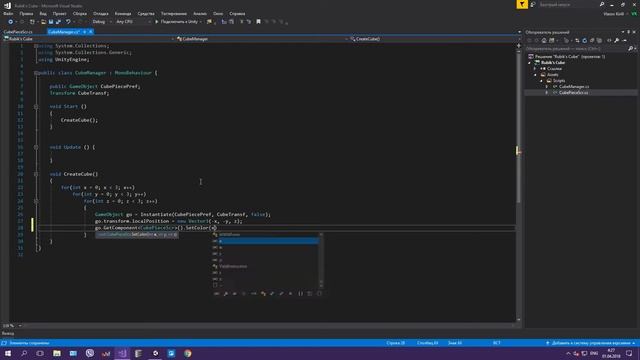Screen dimensions: 640x360
Task: Collapse the Update method outline
Action: pyautogui.click(x=36, y=147)
